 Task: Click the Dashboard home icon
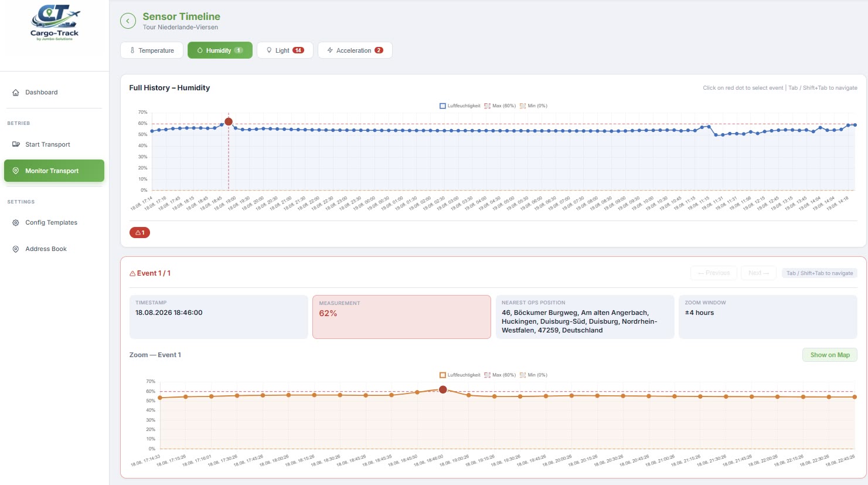click(x=16, y=93)
